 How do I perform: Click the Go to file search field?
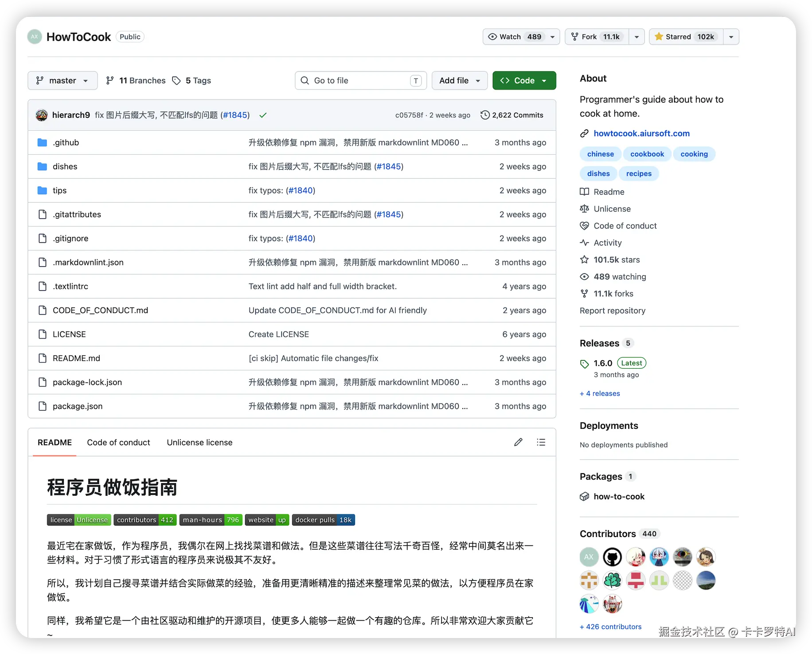[361, 81]
